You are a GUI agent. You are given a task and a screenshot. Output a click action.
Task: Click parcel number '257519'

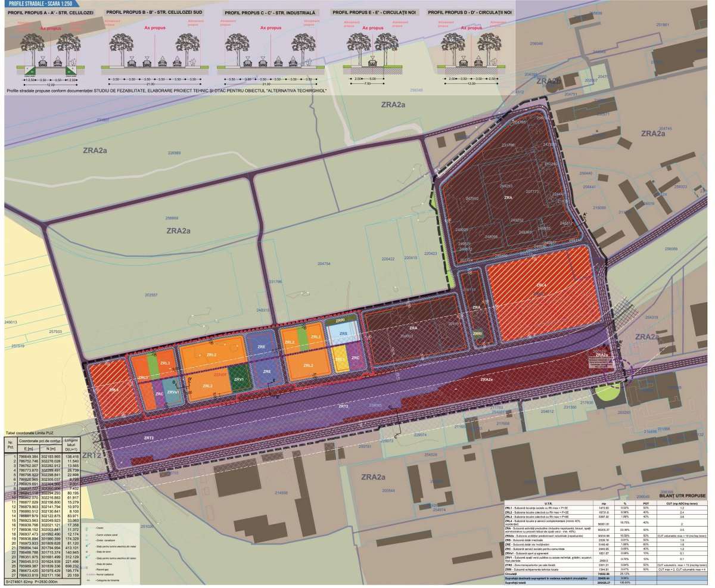(x=18, y=346)
